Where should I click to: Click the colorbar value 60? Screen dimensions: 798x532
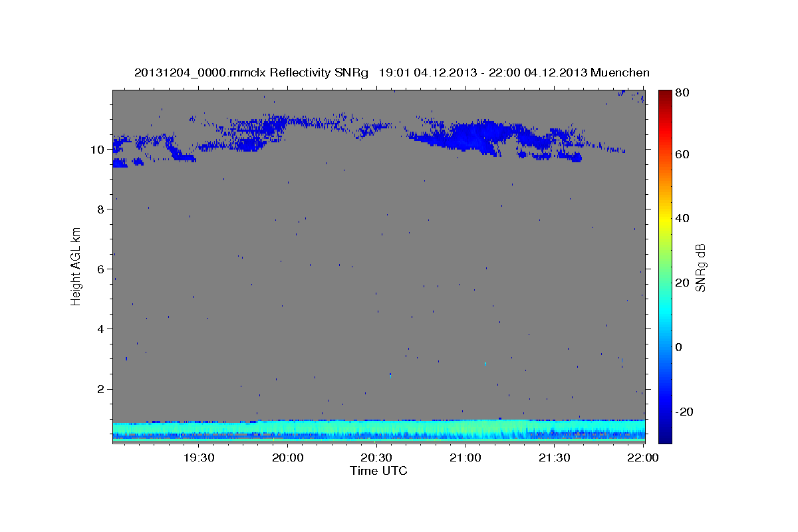682,154
